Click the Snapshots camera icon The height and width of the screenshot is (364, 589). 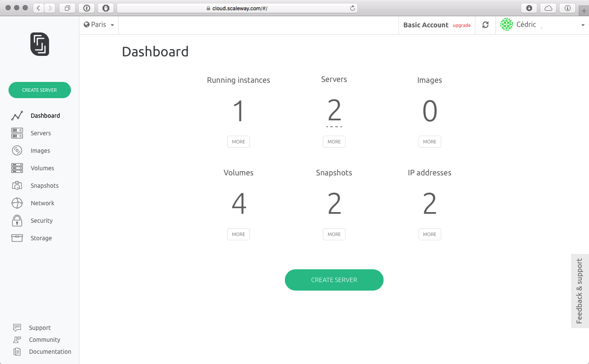point(17,186)
